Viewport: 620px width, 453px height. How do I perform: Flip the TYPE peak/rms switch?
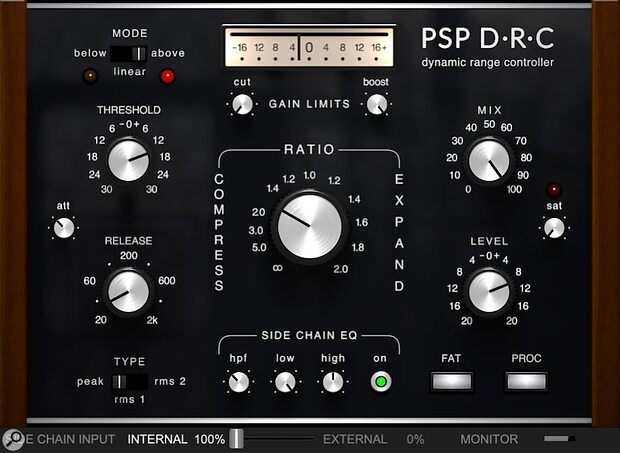[130, 382]
